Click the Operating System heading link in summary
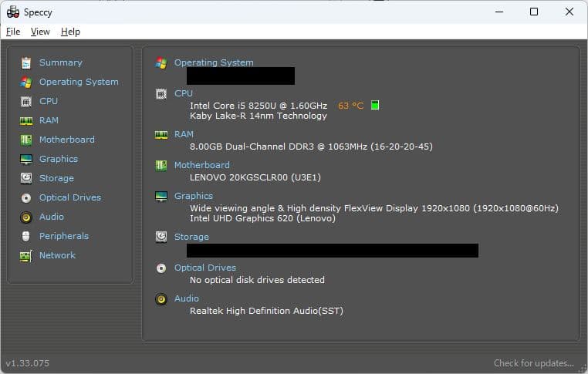Screen dimensions: 588x374 point(214,62)
